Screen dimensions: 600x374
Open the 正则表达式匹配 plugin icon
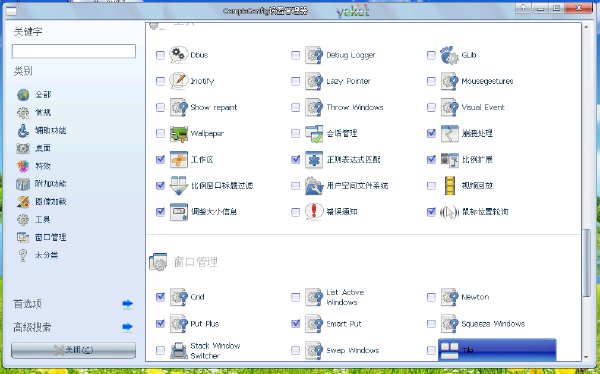(314, 159)
